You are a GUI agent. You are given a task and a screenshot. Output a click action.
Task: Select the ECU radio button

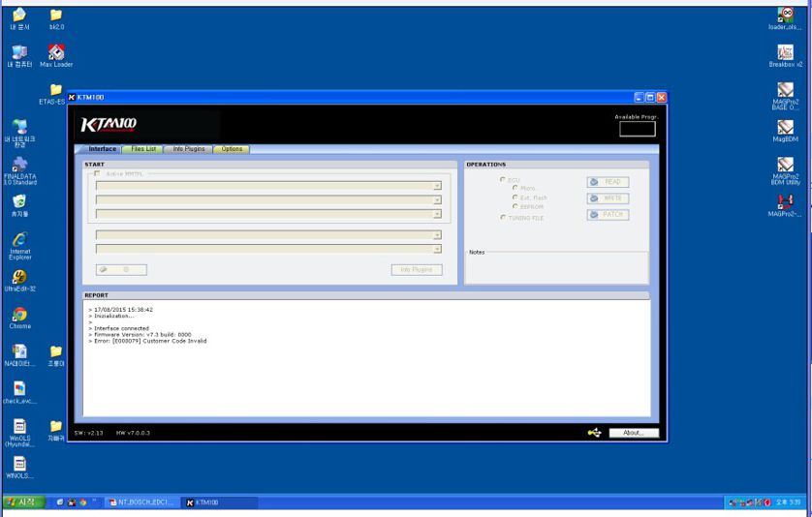[x=502, y=179]
